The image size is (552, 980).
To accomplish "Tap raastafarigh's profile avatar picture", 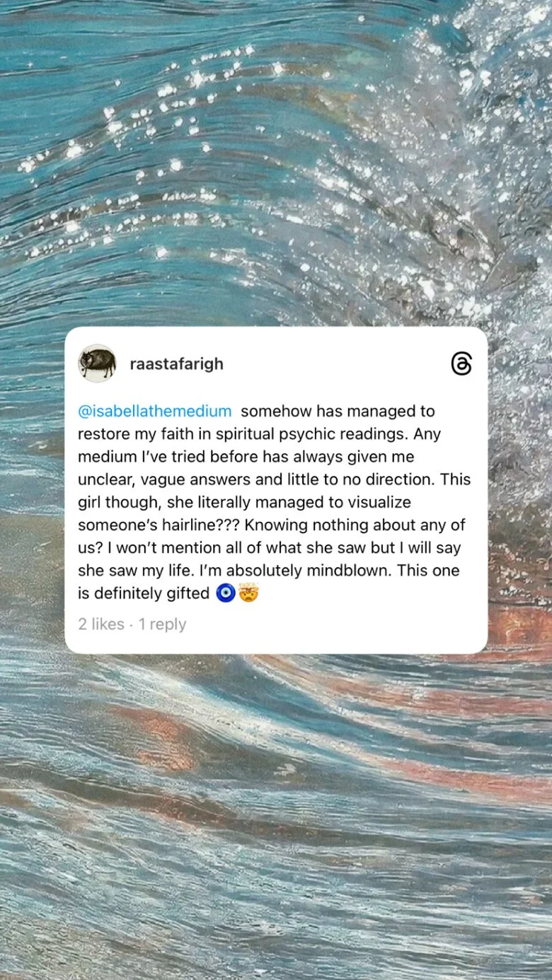I will point(97,363).
